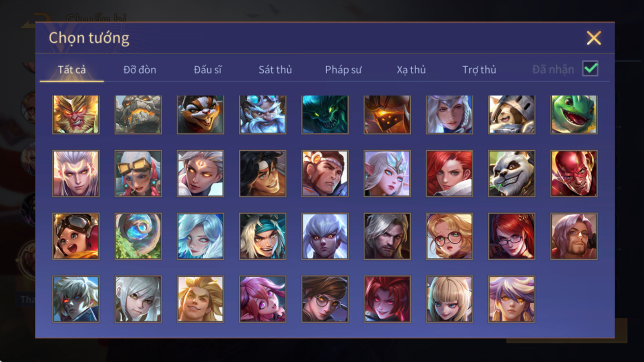Choose the panda hero with bamboo leaf
This screenshot has width=644, height=362.
[x=512, y=174]
